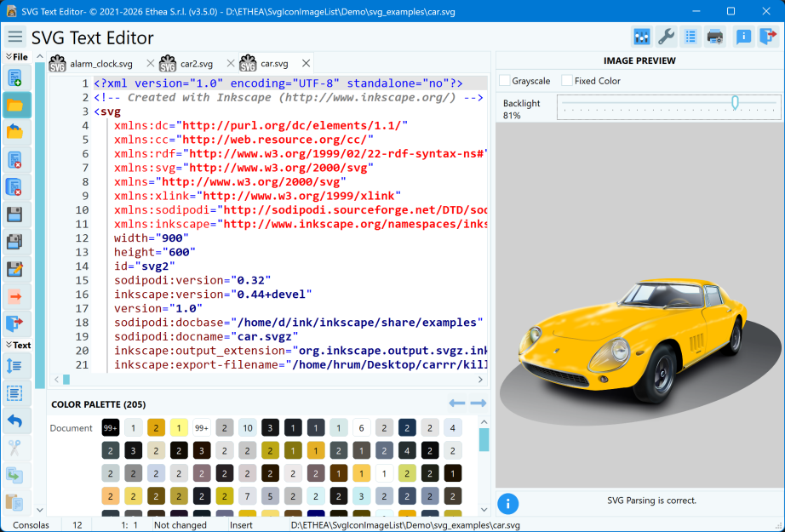The image size is (785, 532).
Task: Click the left toolbar scroll-up arrow
Action: [x=40, y=56]
